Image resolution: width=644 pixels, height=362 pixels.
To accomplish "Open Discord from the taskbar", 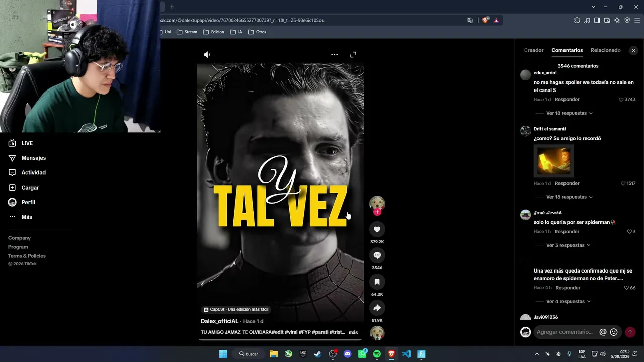I will pyautogui.click(x=347, y=354).
